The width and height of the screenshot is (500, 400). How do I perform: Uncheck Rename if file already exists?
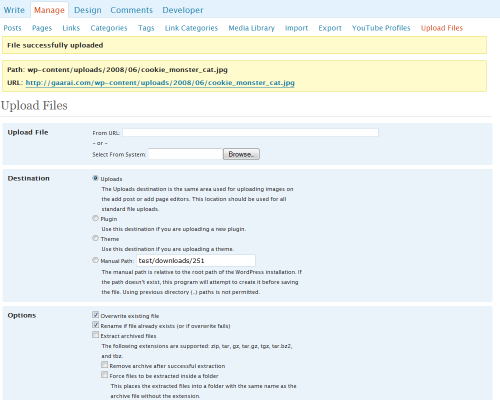(x=96, y=325)
